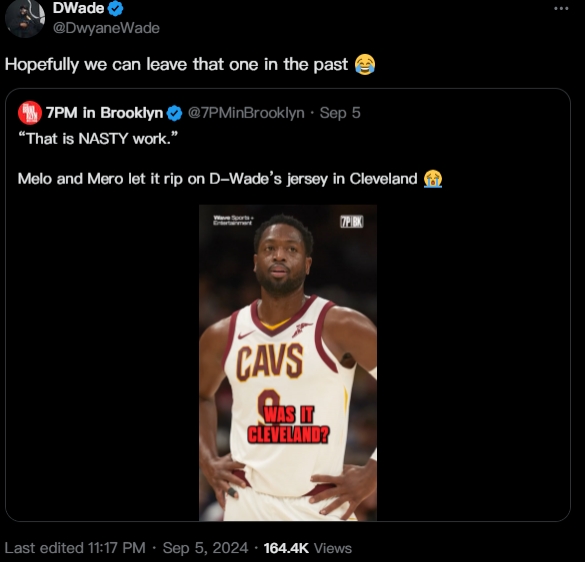
Task: Click the 7PM in Brooklyn red avatar
Action: click(30, 113)
